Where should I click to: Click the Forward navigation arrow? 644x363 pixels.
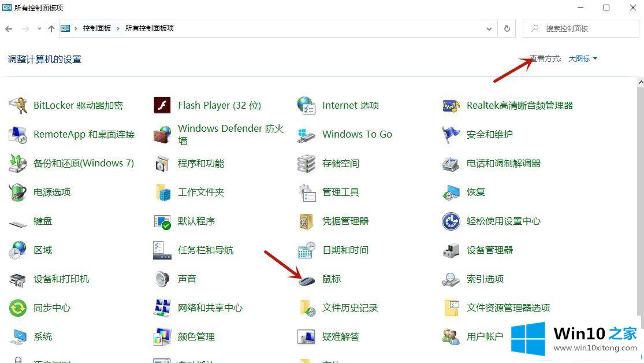(x=25, y=29)
